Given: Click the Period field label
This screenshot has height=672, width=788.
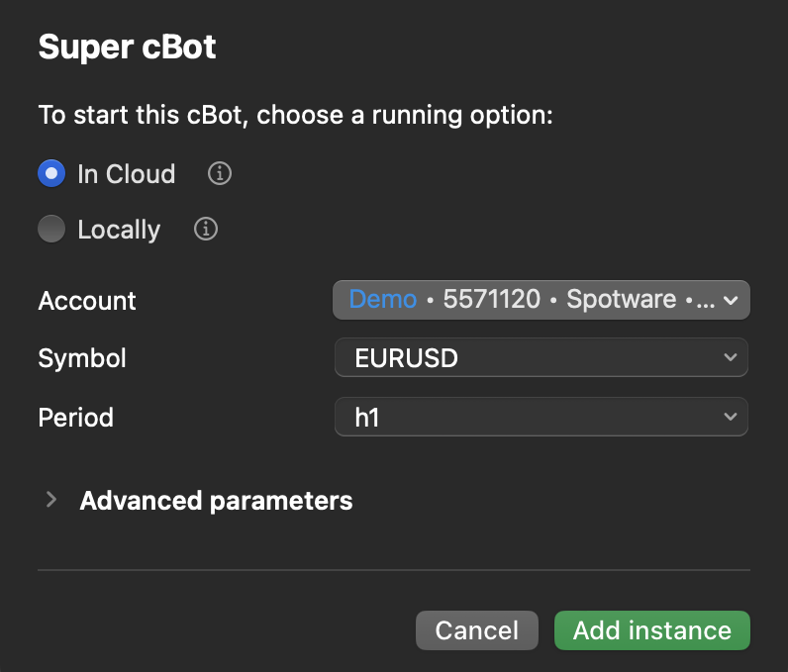Looking at the screenshot, I should click(75, 418).
